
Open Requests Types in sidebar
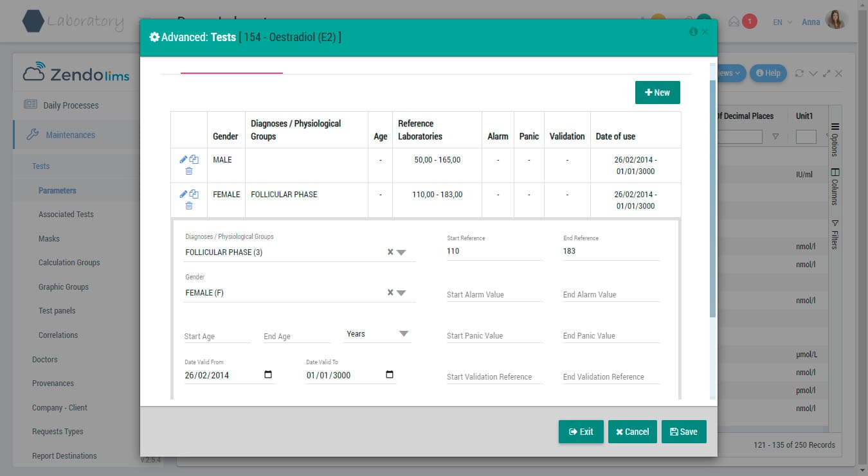click(x=57, y=432)
